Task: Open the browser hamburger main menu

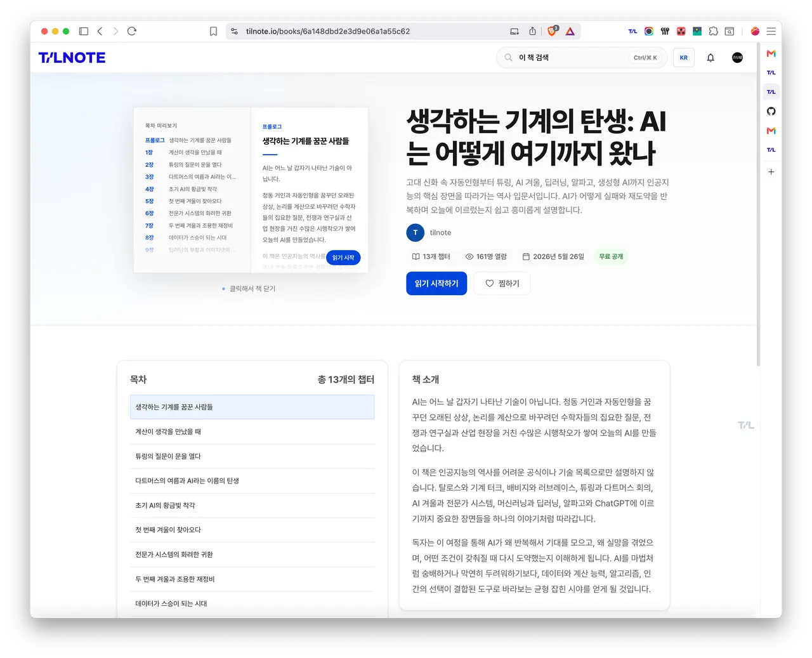Action: pos(771,31)
